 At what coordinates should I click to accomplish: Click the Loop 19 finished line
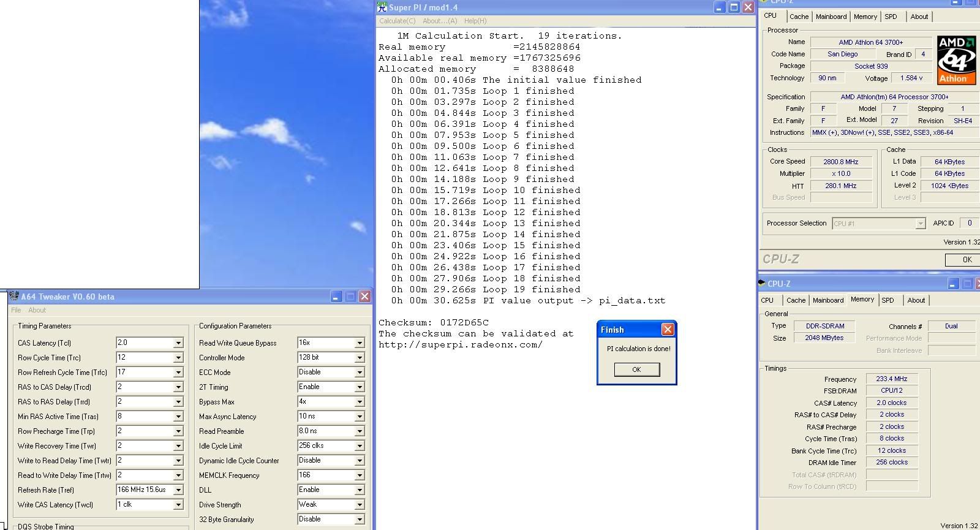pos(486,289)
